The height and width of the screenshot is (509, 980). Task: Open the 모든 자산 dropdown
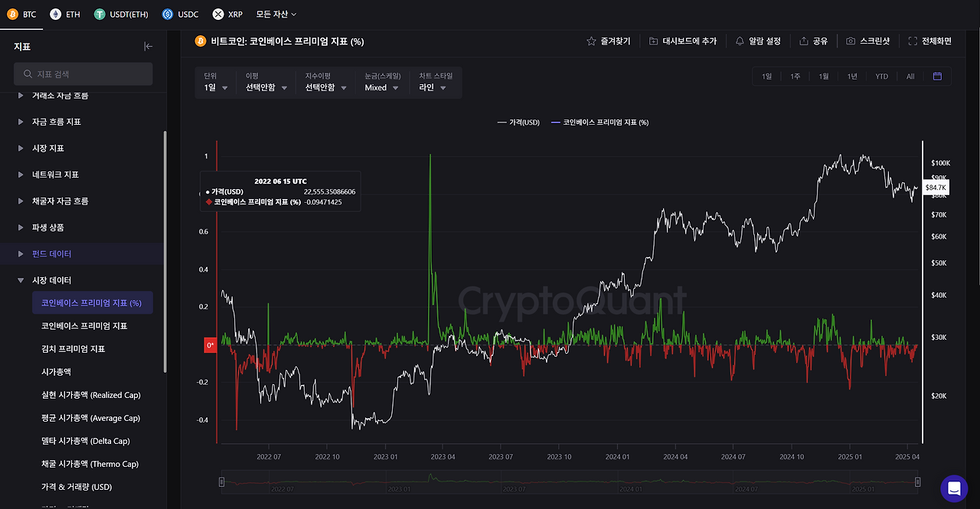pyautogui.click(x=276, y=14)
